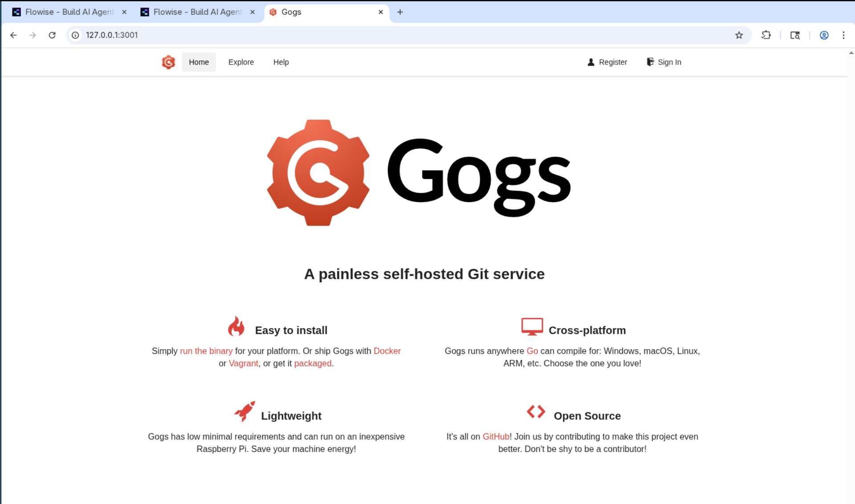Click the page scrollbar up arrow
855x504 pixels.
pyautogui.click(x=851, y=53)
